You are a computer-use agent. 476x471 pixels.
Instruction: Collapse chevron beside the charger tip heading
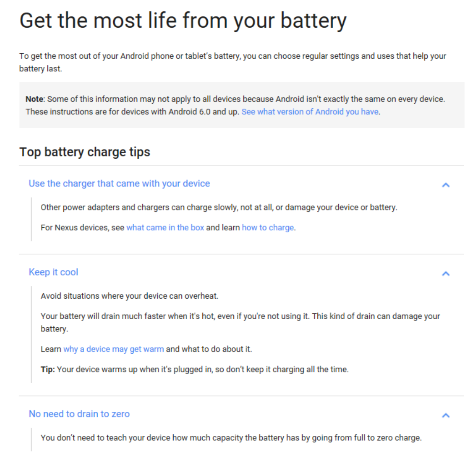(446, 185)
